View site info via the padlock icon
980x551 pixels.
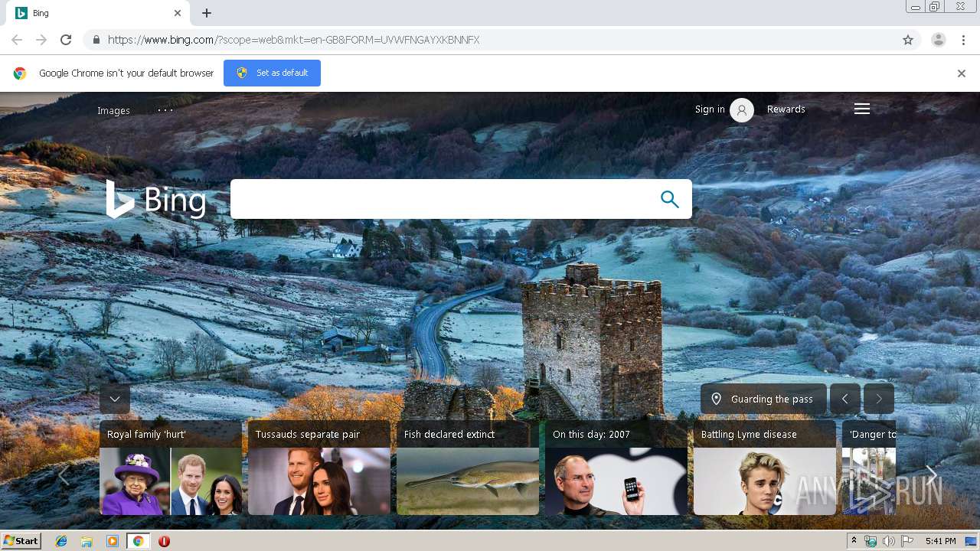(96, 40)
